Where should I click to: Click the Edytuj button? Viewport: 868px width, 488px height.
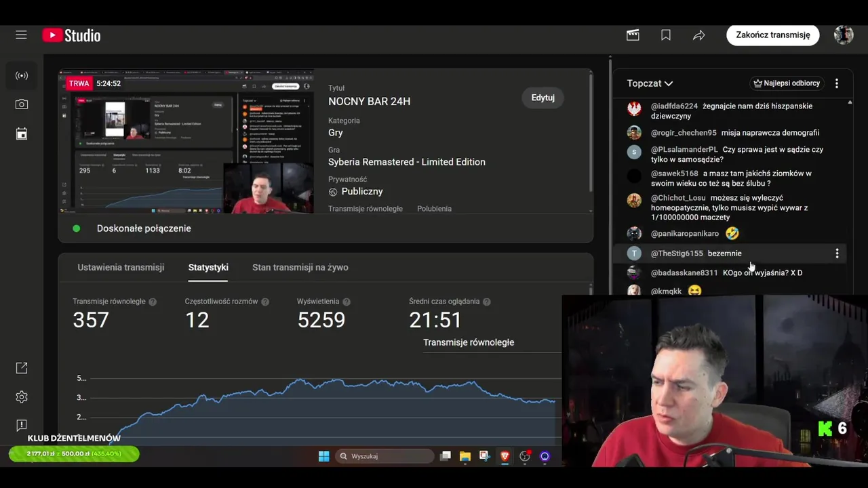pyautogui.click(x=542, y=98)
